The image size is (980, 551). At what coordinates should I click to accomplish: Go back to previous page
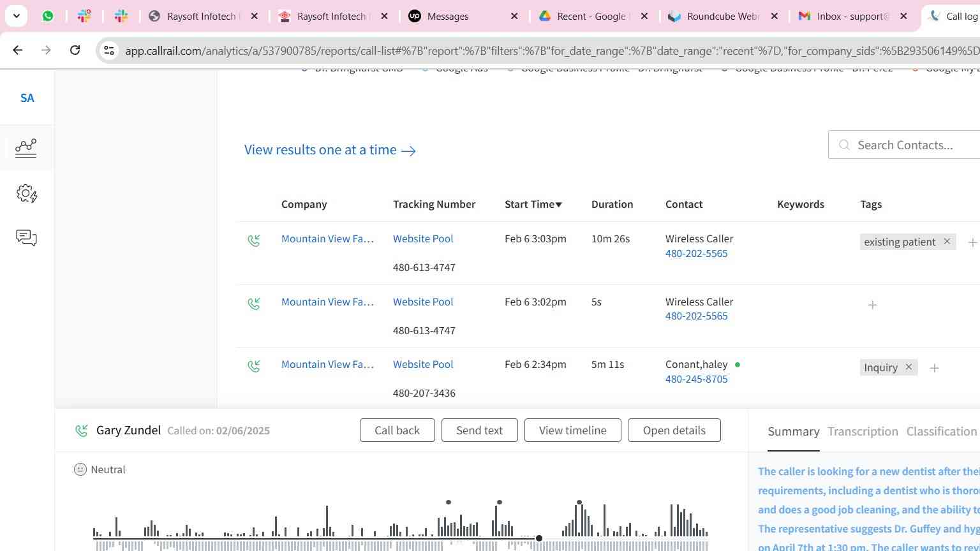coord(18,50)
